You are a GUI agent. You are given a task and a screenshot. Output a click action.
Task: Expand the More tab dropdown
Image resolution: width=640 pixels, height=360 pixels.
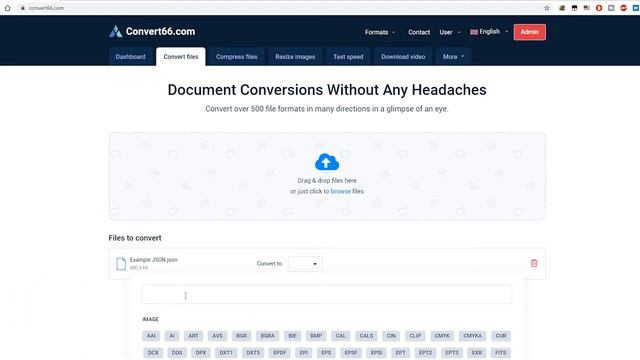click(x=453, y=57)
